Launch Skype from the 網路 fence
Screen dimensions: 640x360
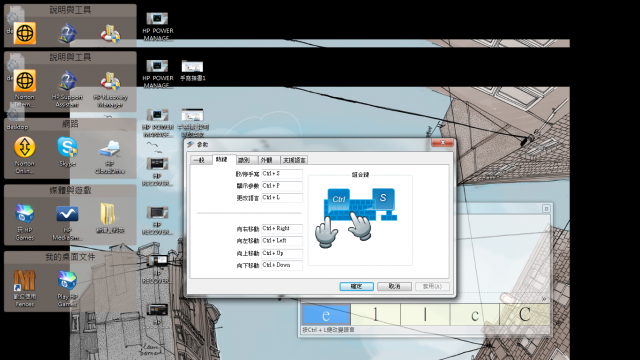(x=67, y=152)
